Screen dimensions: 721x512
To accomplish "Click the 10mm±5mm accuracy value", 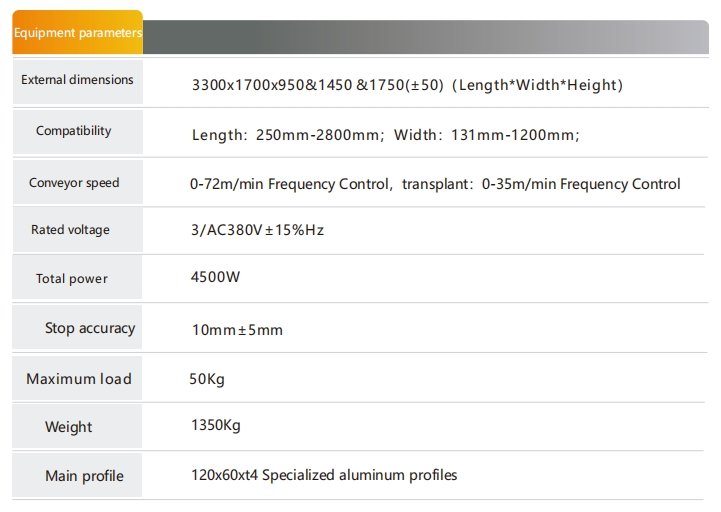I will tap(236, 329).
